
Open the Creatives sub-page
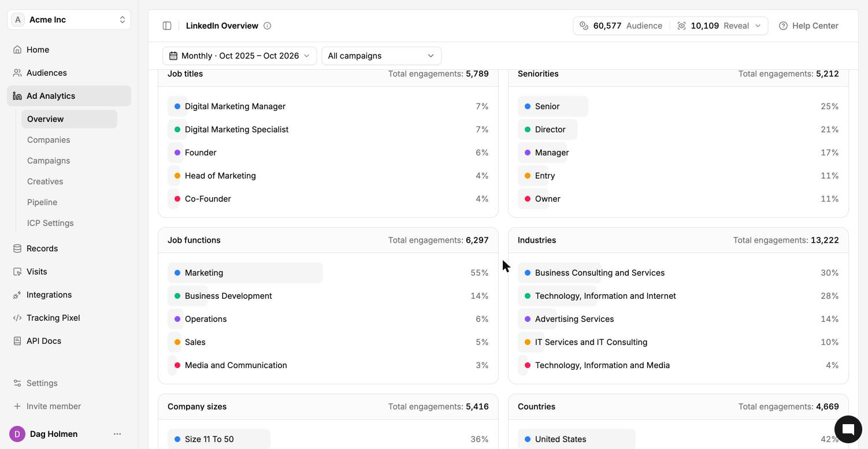[x=45, y=181]
